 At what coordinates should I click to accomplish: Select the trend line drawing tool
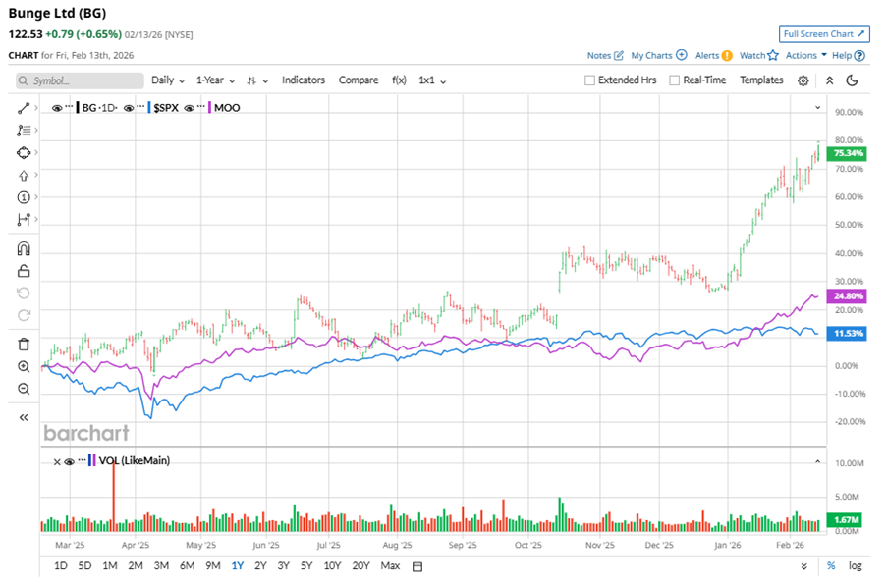pyautogui.click(x=24, y=108)
